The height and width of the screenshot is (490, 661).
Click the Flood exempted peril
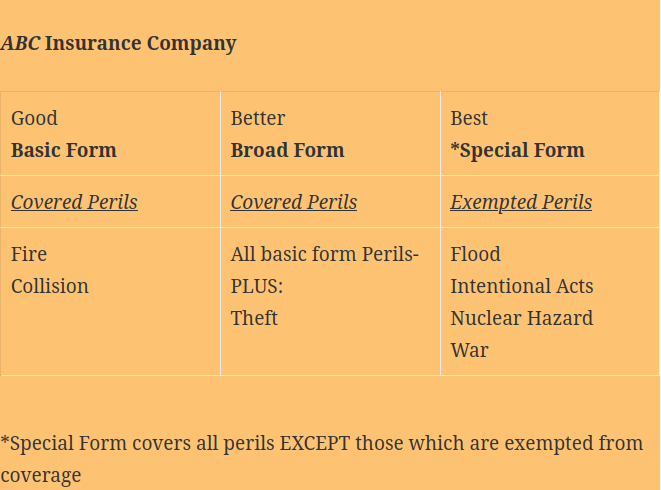(x=475, y=254)
